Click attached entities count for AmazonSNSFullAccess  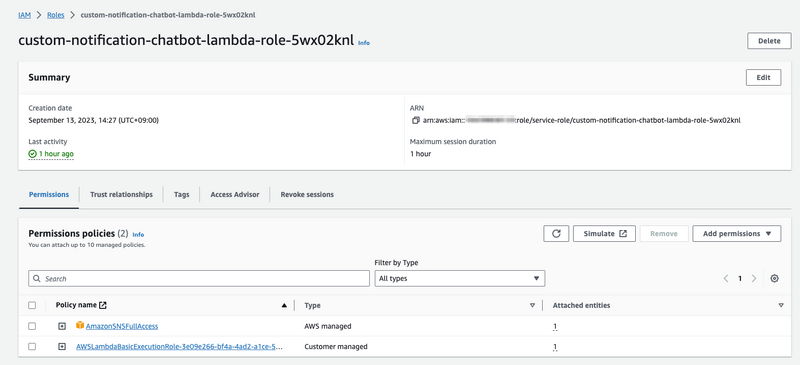555,327
